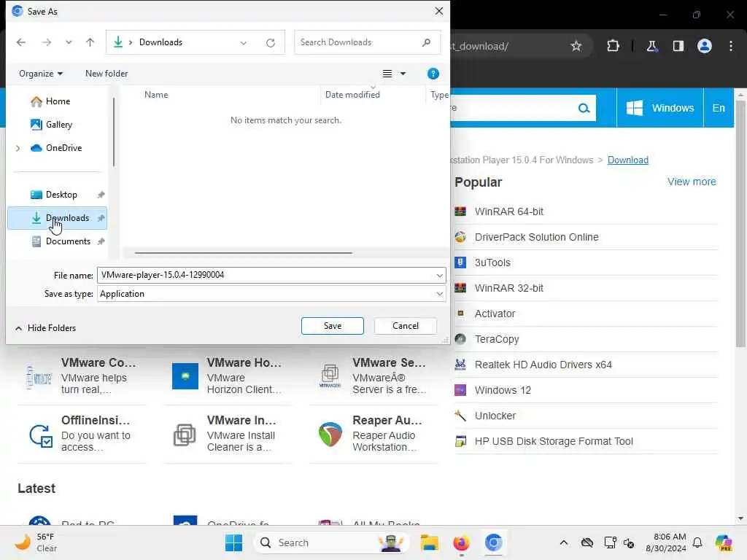This screenshot has height=560, width=747.
Task: Toggle Chrome side panel
Action: (678, 46)
